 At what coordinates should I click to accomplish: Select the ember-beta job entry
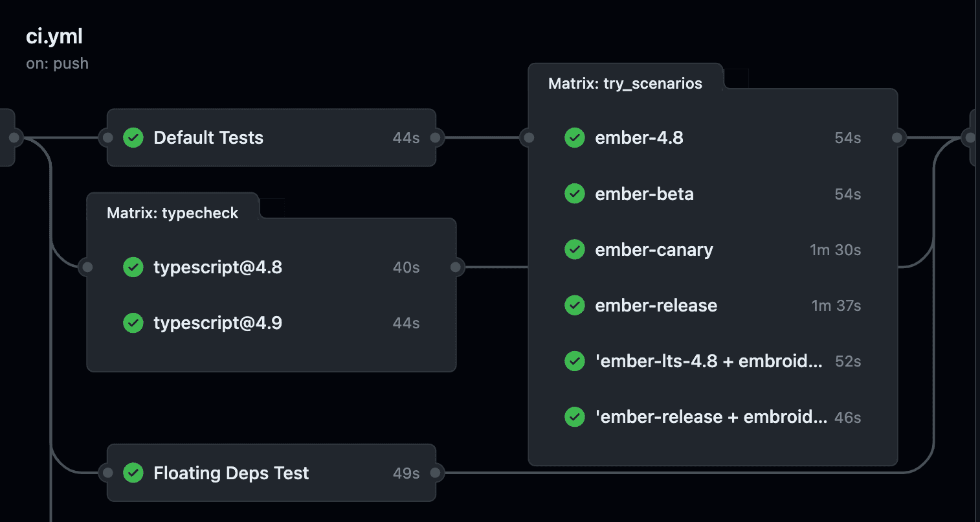pos(644,193)
